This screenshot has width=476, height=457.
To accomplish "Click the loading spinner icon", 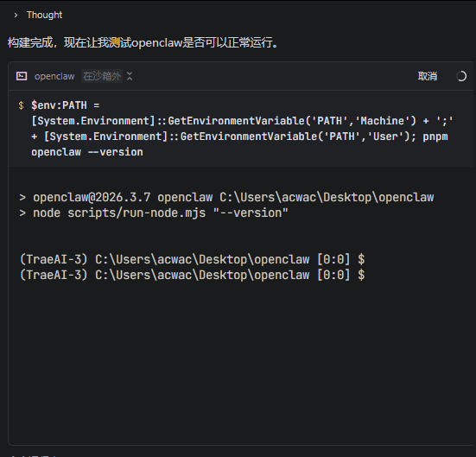I will 461,76.
